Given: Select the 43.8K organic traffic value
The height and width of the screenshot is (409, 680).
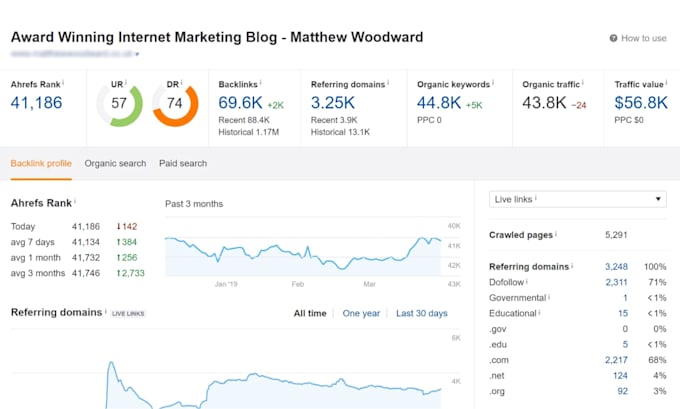Looking at the screenshot, I should (544, 103).
